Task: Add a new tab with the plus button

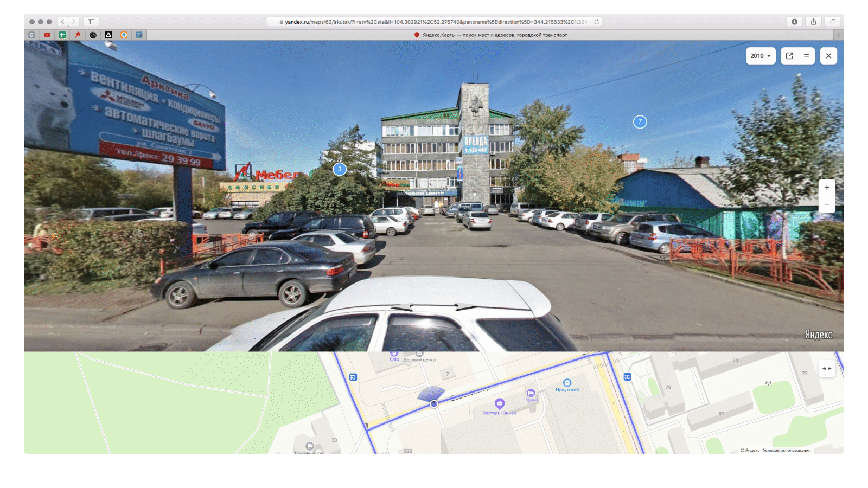Action: (839, 35)
